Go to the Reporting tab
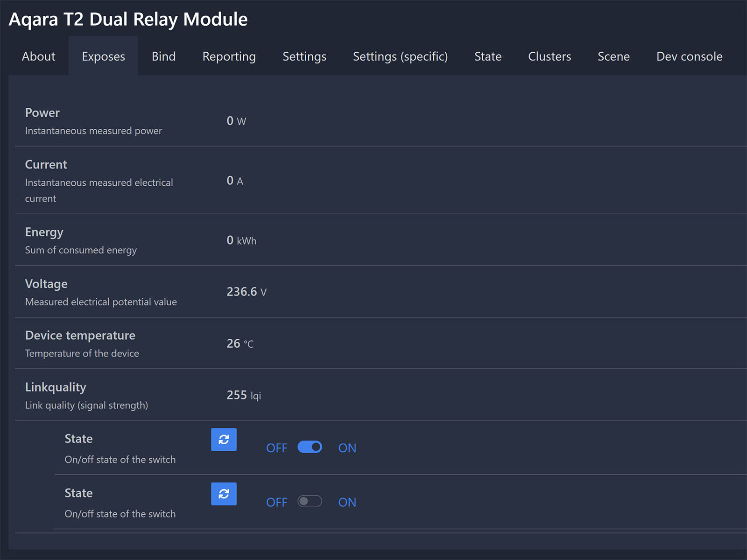 click(x=229, y=56)
